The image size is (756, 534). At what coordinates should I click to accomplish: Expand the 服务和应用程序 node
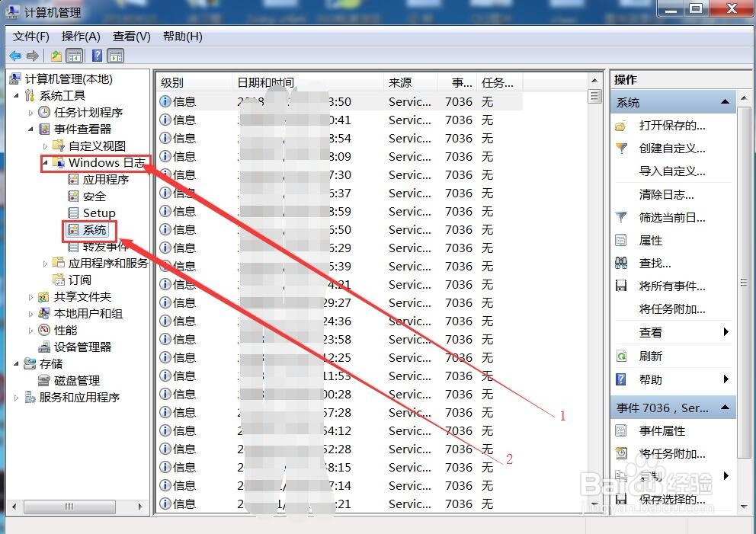pyautogui.click(x=16, y=398)
